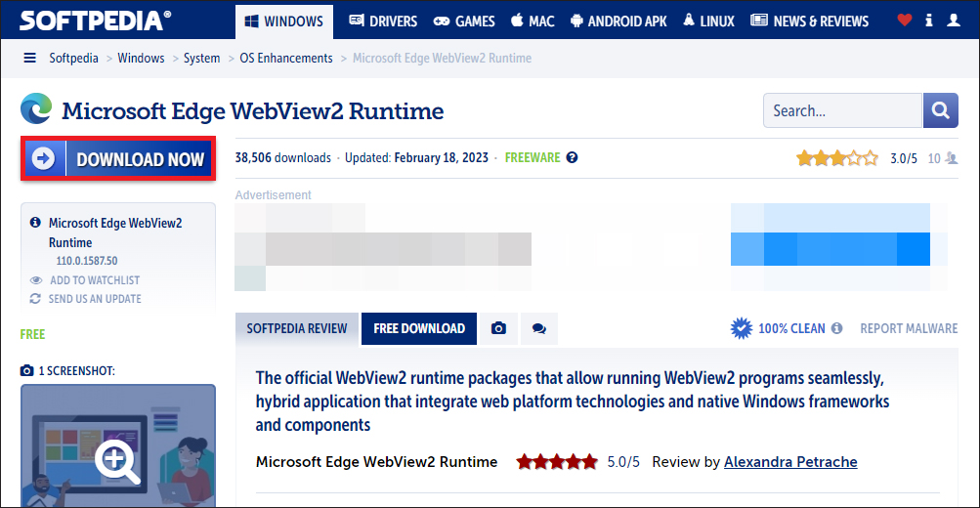Click Microsoft Edge WebView2 Runtime breadcrumb

442,58
